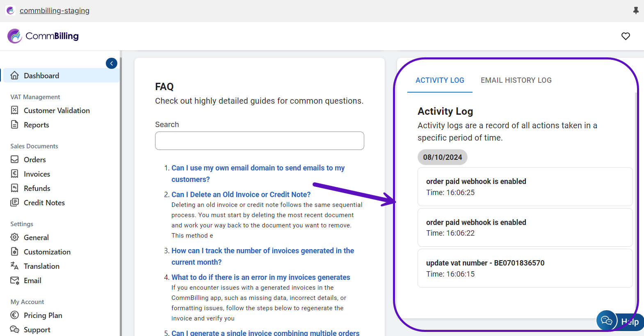Click the heart favorite icon in header
The width and height of the screenshot is (644, 336).
click(626, 36)
